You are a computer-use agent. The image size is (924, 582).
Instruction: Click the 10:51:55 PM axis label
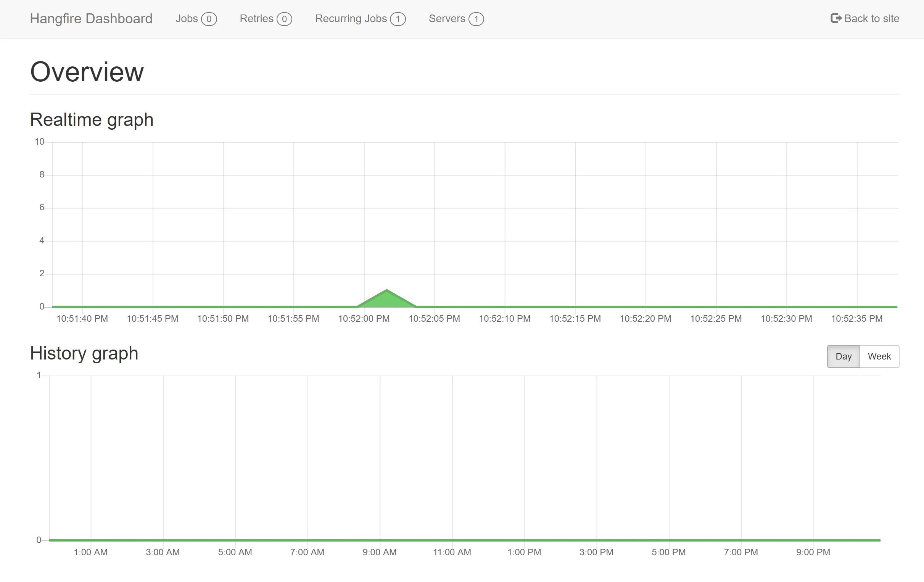point(293,319)
